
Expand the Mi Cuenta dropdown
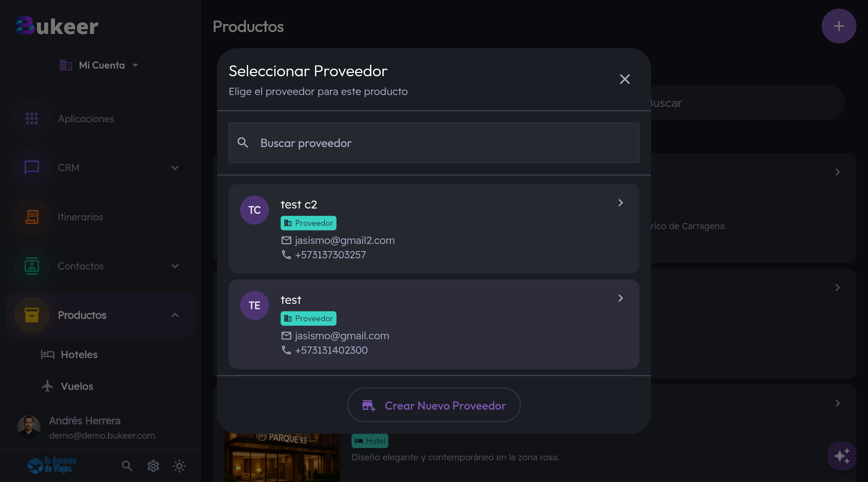136,65
